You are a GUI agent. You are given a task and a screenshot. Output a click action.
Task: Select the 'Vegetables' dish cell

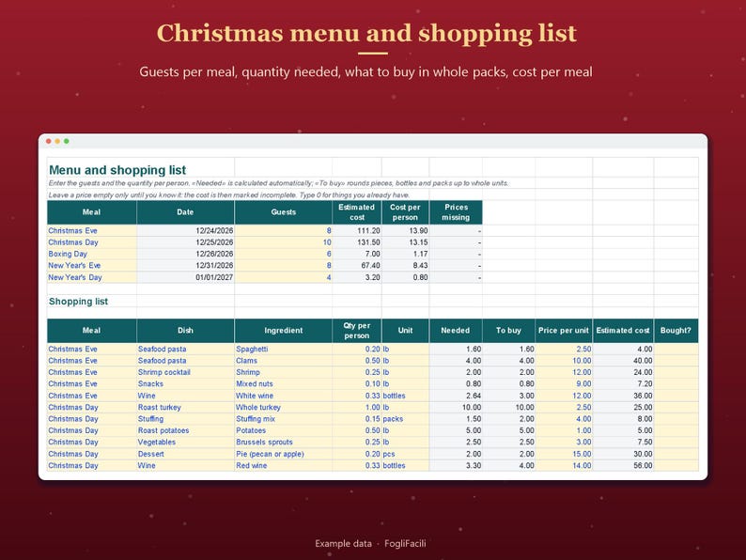185,442
